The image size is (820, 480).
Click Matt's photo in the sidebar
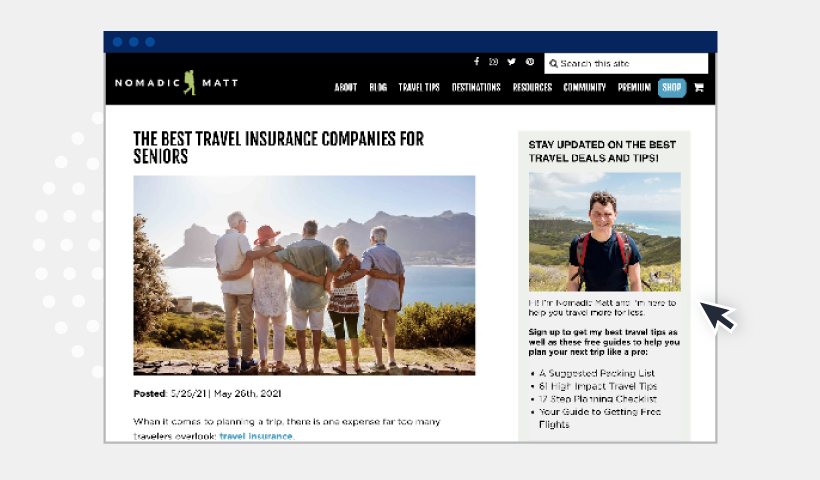click(605, 232)
